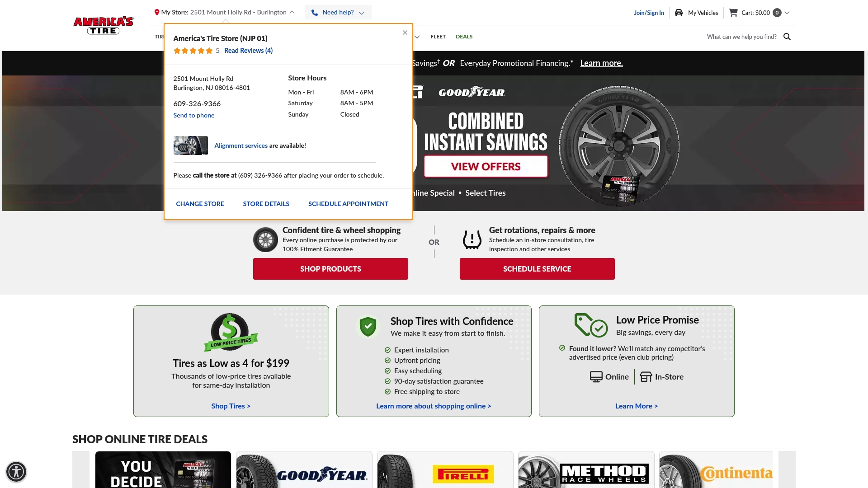Click the America's Tire logo
The image size is (868, 488).
pos(104,26)
